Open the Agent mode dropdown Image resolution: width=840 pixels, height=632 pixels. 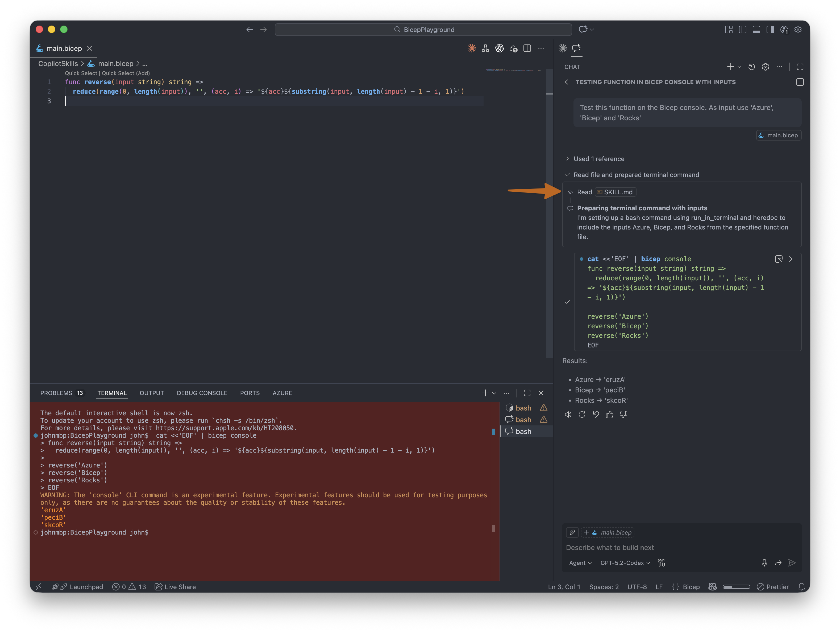point(580,563)
